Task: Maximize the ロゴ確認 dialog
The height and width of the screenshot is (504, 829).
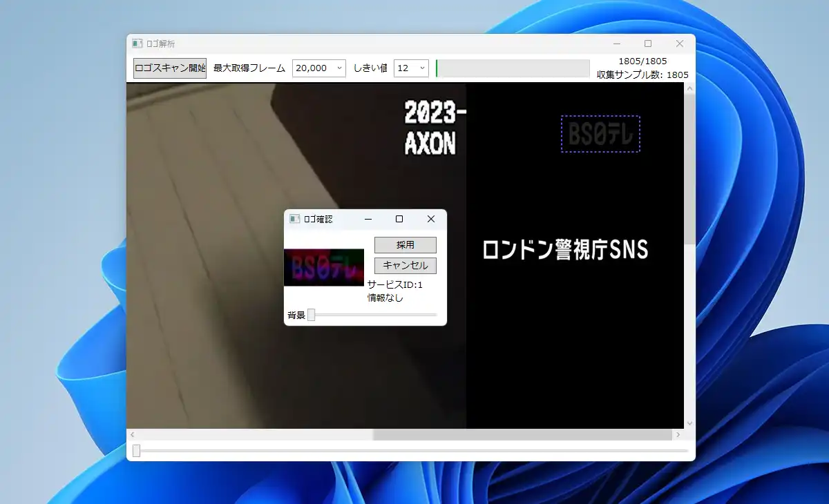Action: [x=399, y=219]
